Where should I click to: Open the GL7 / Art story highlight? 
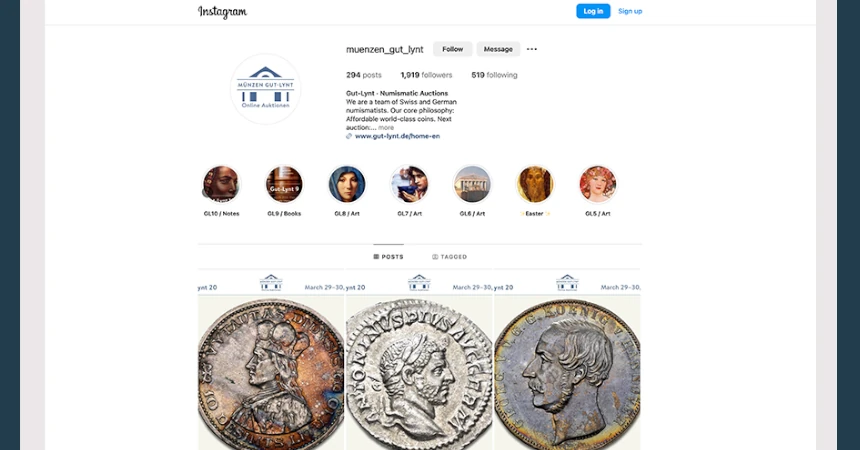pyautogui.click(x=410, y=184)
